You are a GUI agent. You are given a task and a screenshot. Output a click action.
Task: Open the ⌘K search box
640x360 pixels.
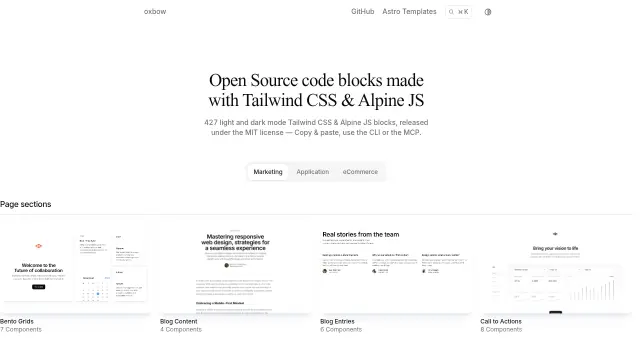point(458,12)
